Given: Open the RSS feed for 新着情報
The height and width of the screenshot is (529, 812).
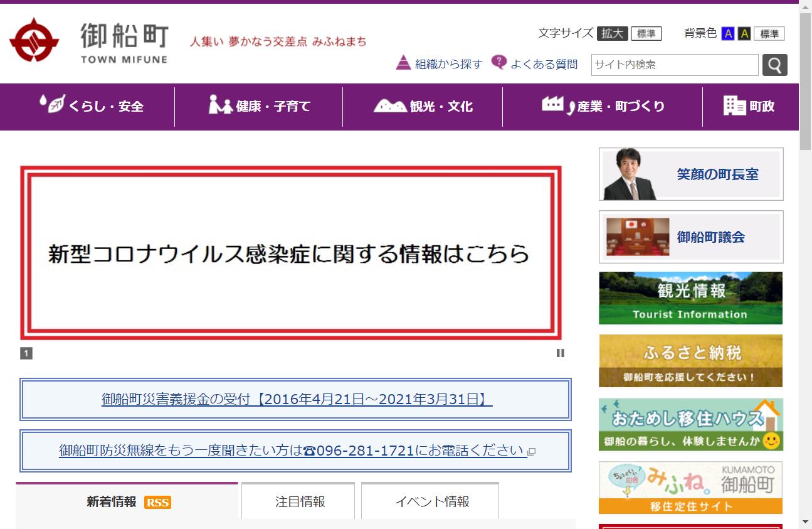Looking at the screenshot, I should tap(157, 502).
